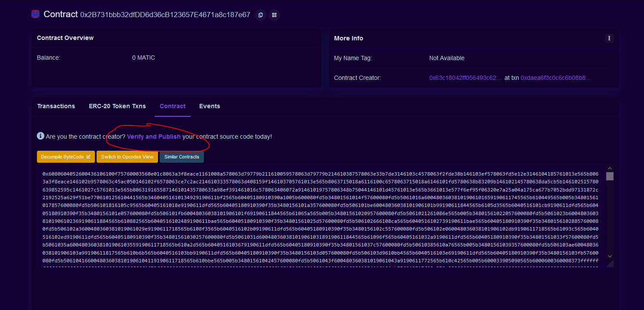Click the 'More Info' heading
The image size is (644, 310).
(x=349, y=38)
